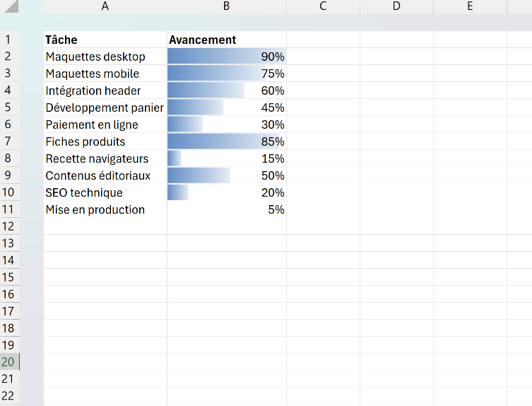Select column C header

(323, 6)
